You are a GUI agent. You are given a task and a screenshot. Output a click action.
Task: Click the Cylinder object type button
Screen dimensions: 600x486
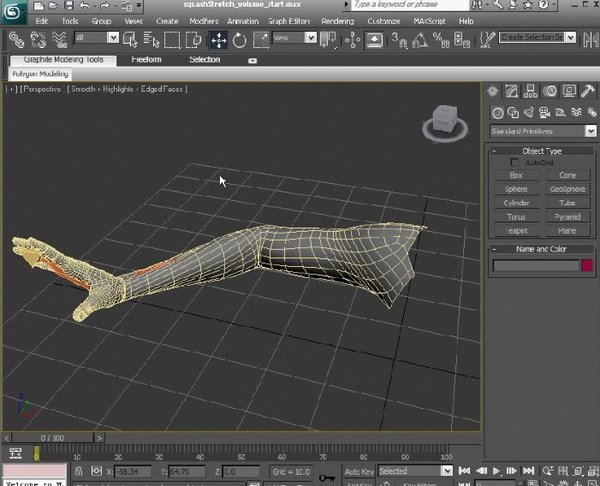click(516, 203)
